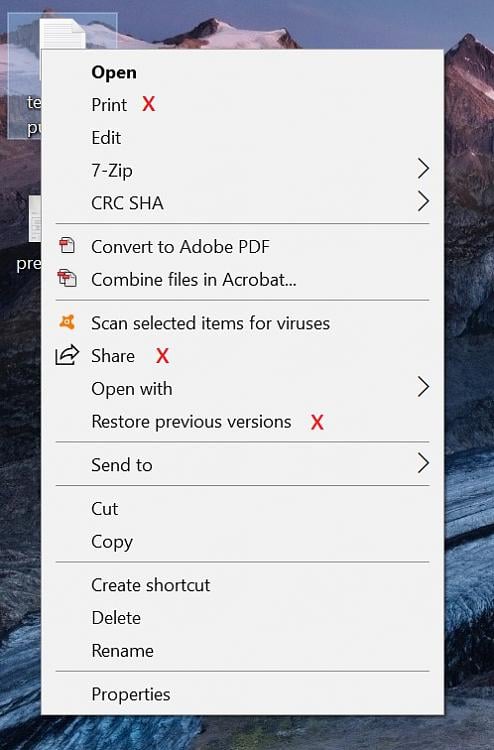Click the Acrobat combine files icon

point(67,278)
